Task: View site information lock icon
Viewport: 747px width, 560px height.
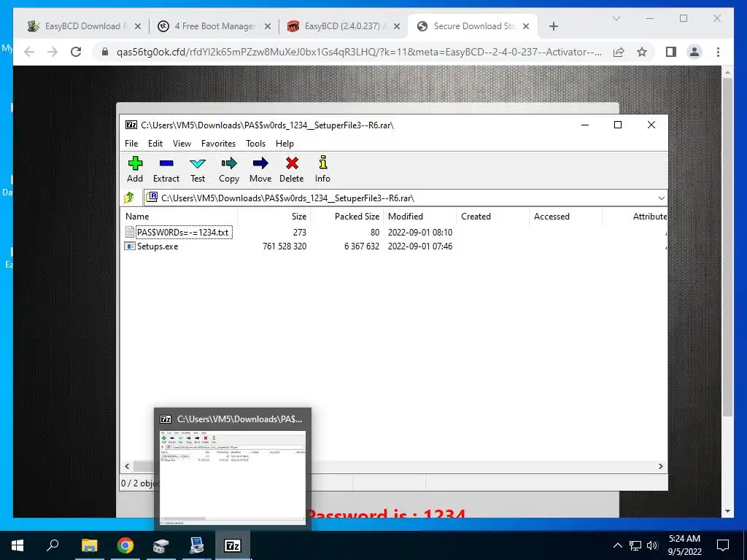Action: (105, 52)
